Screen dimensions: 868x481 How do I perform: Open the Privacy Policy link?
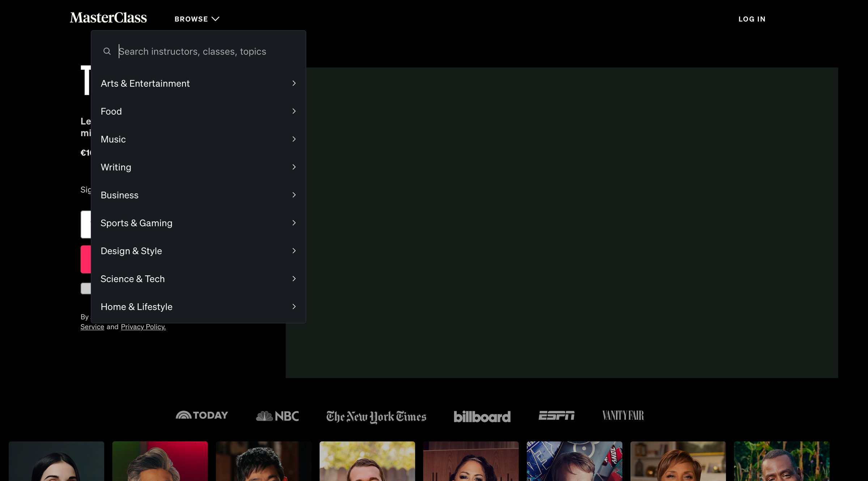pyautogui.click(x=143, y=327)
